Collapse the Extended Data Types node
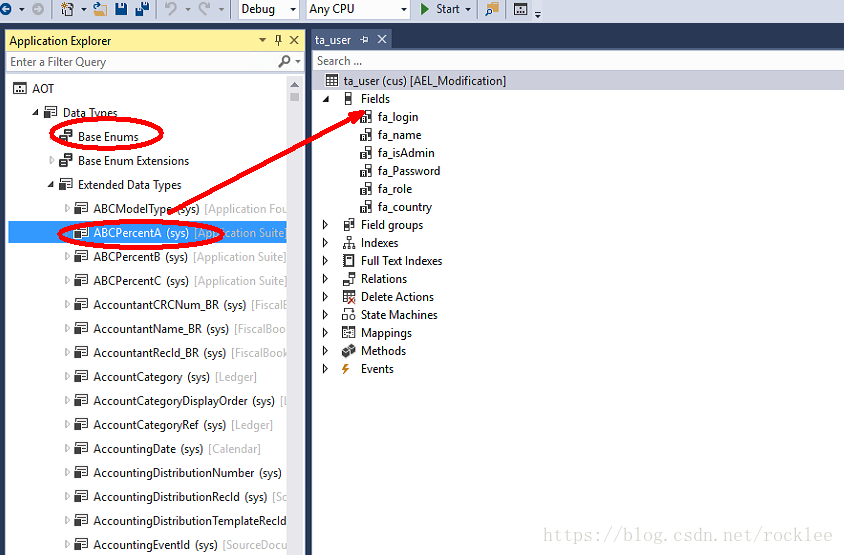844x555 pixels. tap(51, 185)
